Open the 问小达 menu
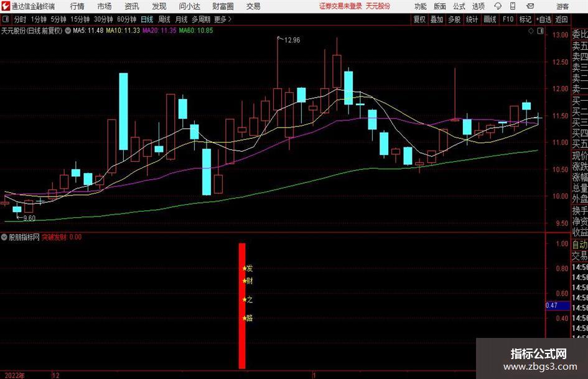 pyautogui.click(x=189, y=6)
